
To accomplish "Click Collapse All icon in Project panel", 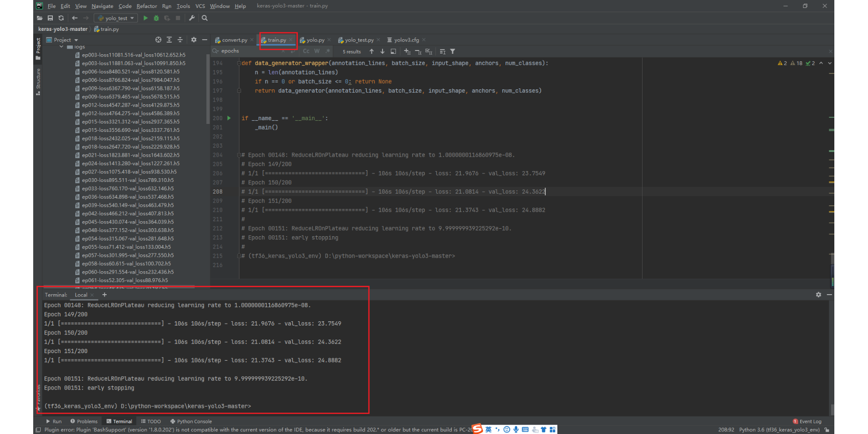I will (x=180, y=40).
